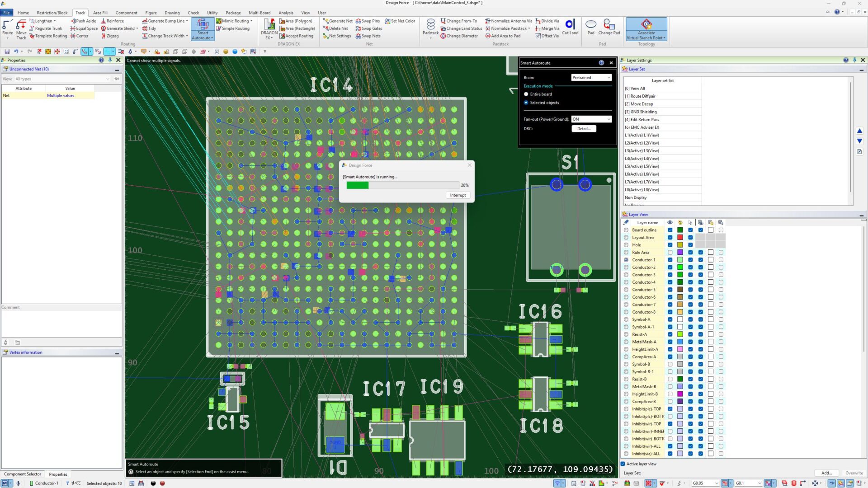This screenshot has height=488, width=868.
Task: Click the Interrupt button
Action: click(458, 195)
